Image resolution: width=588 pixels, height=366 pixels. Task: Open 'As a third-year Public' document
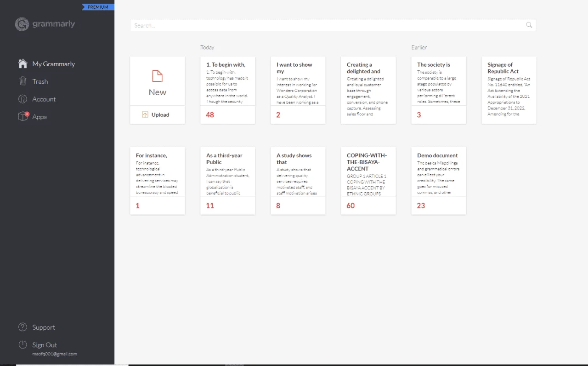(228, 181)
